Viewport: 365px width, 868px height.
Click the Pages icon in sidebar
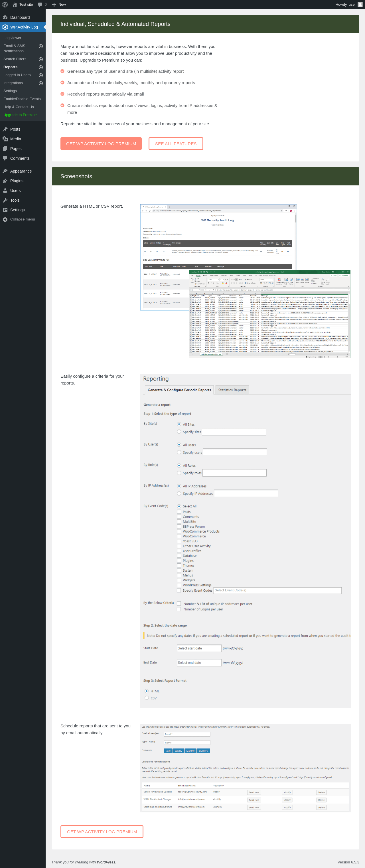coord(5,149)
